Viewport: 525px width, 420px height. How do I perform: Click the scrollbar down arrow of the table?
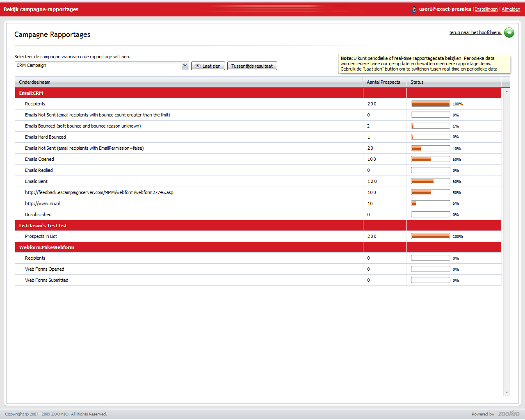tap(507, 393)
